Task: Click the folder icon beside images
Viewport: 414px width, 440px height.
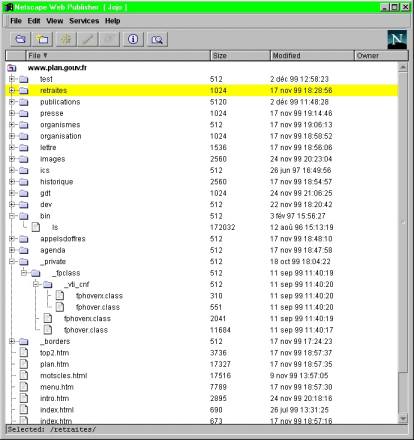Action: (x=24, y=159)
